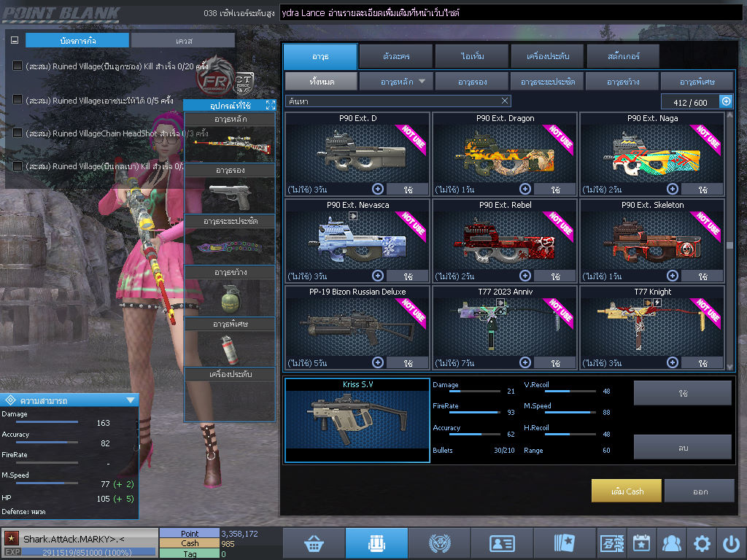
Task: Open the inventory backpack icon
Action: [x=376, y=543]
